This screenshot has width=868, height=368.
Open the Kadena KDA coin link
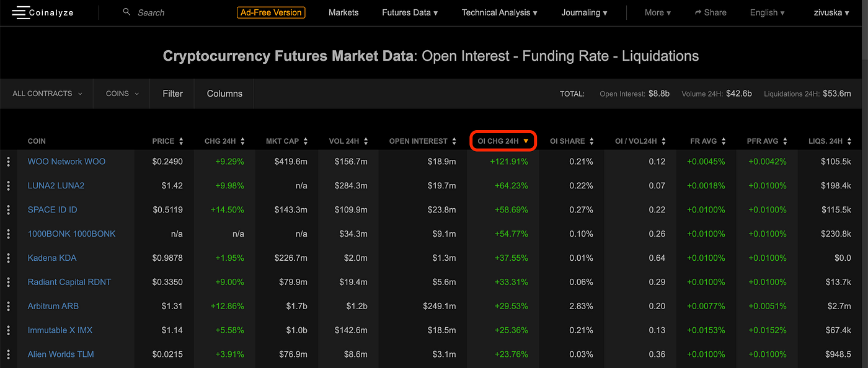pyautogui.click(x=52, y=258)
